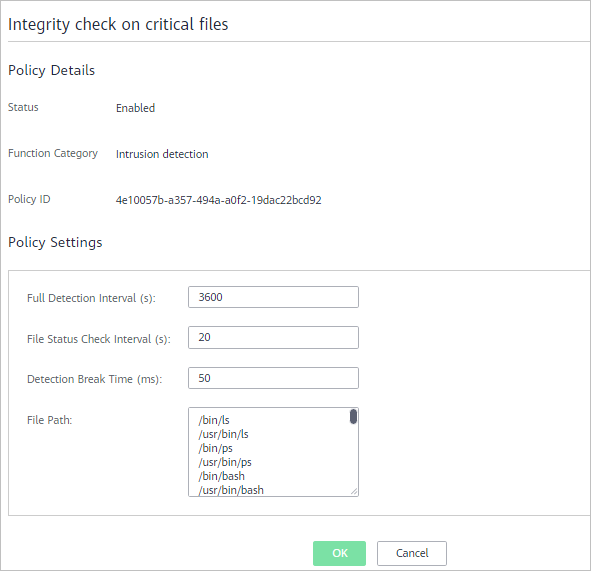Screen dimensions: 591x571
Task: Click the Enabled status value
Action: (x=135, y=108)
